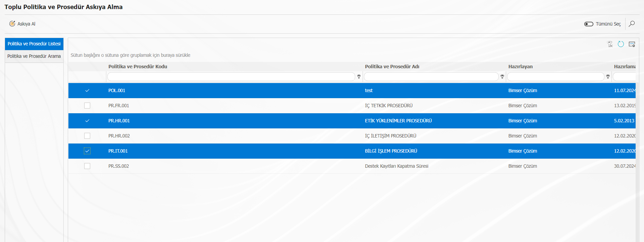
Task: Toggle the Tümünü Seç switch
Action: click(589, 24)
